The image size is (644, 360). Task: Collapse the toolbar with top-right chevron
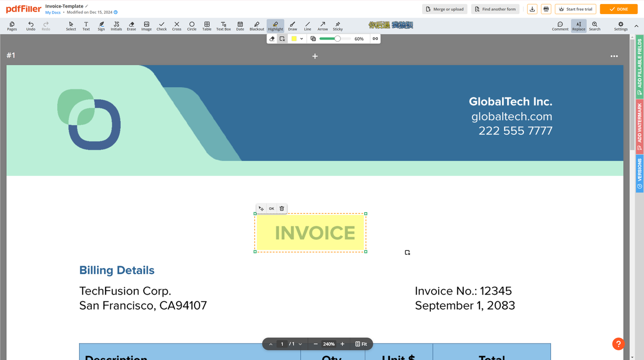click(x=636, y=26)
